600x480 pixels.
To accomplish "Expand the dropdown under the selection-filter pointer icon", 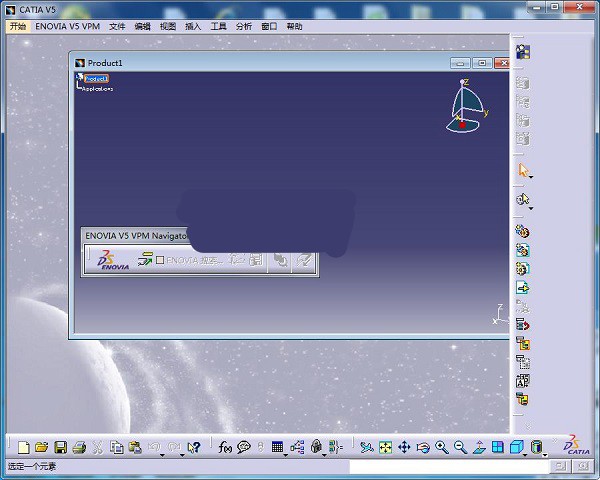I will [x=531, y=209].
